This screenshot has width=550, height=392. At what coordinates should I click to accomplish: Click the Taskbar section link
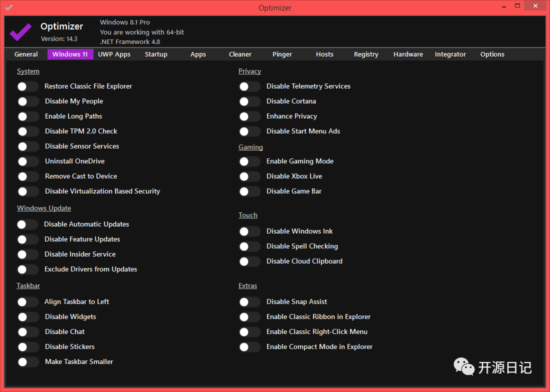pyautogui.click(x=28, y=286)
